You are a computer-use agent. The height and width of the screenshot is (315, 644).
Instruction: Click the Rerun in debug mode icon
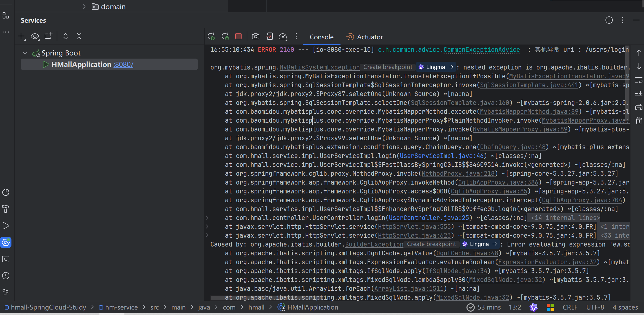(225, 36)
